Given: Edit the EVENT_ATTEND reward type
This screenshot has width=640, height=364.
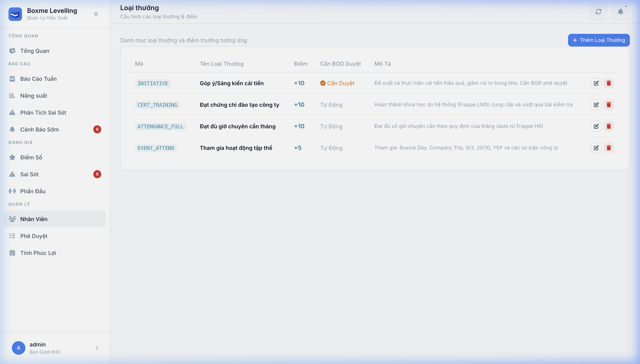Looking at the screenshot, I should point(596,148).
